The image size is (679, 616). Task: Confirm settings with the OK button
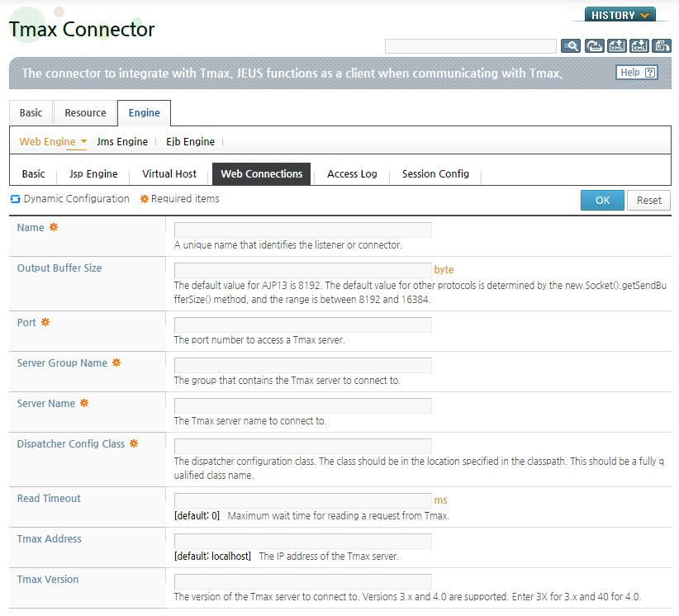coord(602,200)
